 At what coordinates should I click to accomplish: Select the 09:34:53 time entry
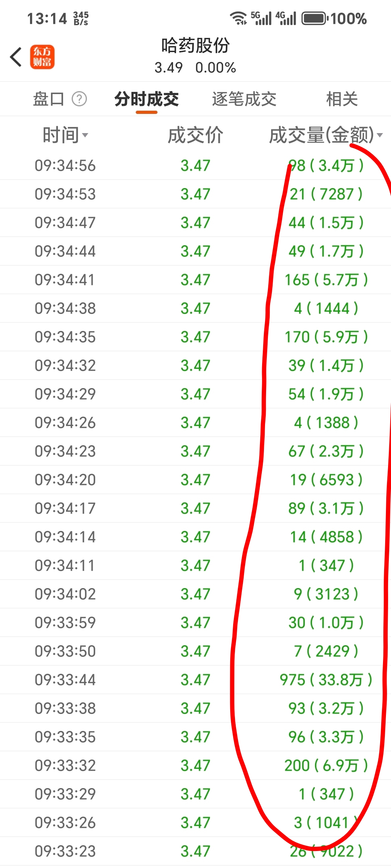(65, 194)
